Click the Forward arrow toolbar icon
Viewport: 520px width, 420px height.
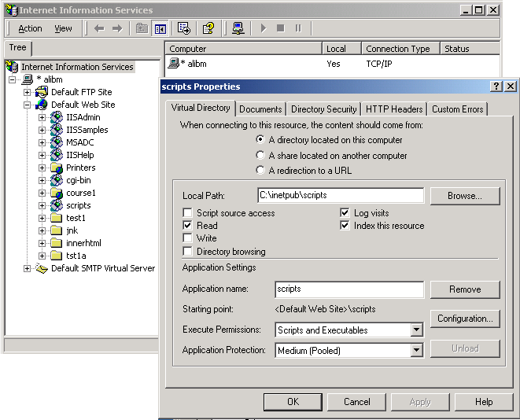tap(117, 28)
